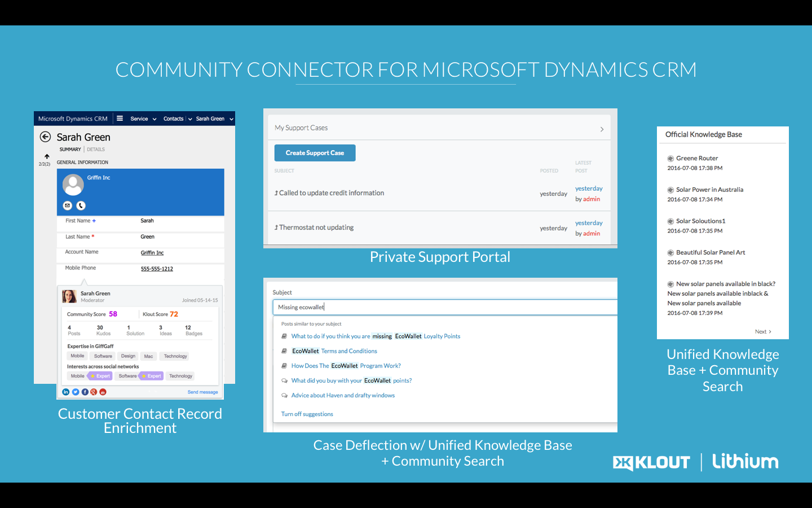
Task: Open the CRM hamburger navigation menu
Action: pos(120,119)
